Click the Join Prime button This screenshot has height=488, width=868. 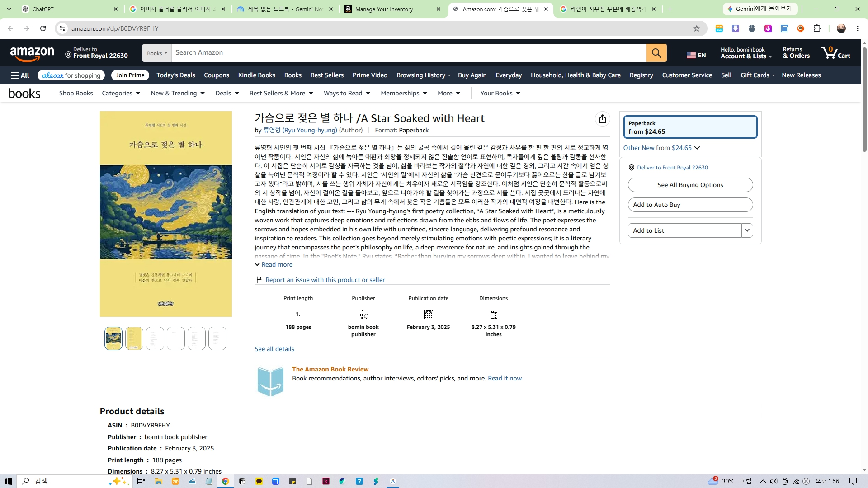(130, 75)
